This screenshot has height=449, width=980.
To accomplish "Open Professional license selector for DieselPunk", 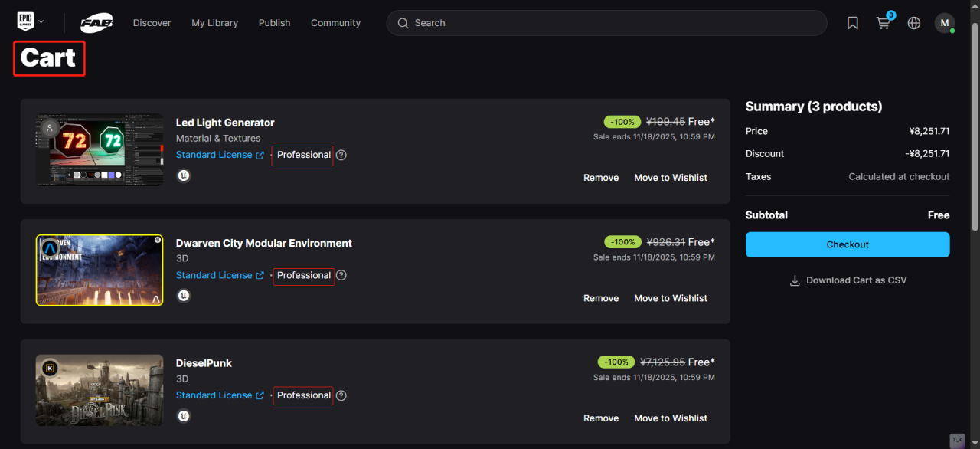I will [303, 395].
